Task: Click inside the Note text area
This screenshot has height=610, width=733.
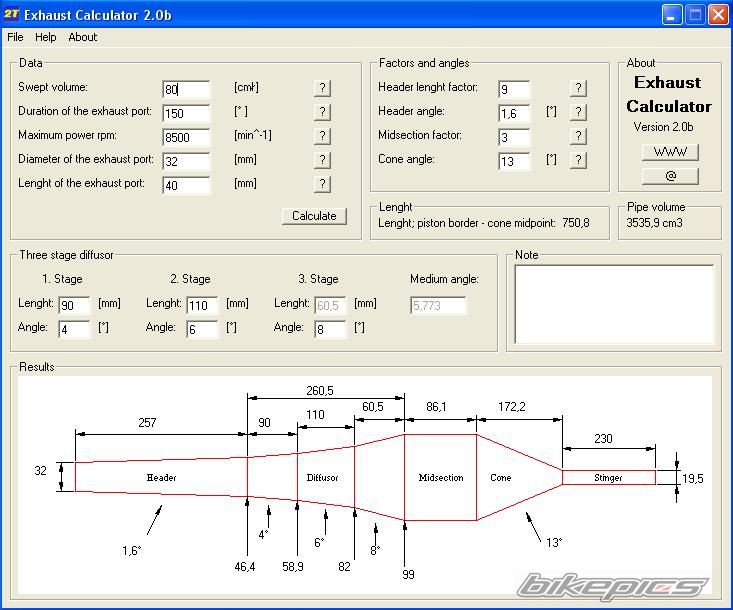Action: click(614, 304)
